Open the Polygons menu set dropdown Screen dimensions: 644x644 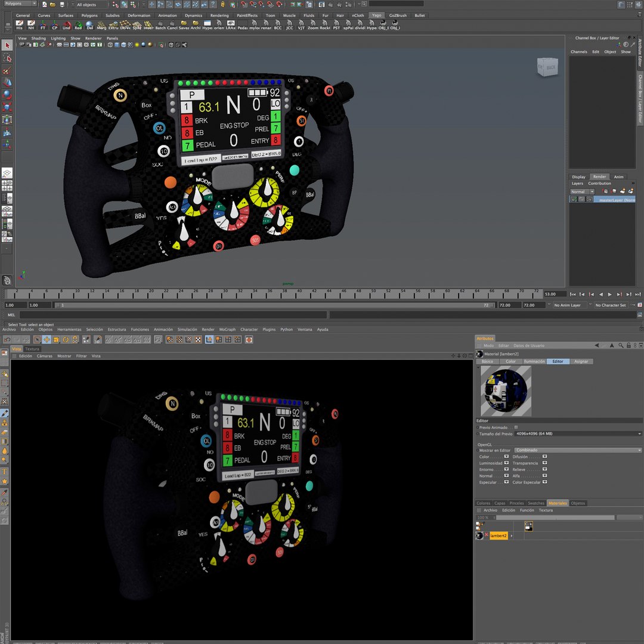(19, 4)
